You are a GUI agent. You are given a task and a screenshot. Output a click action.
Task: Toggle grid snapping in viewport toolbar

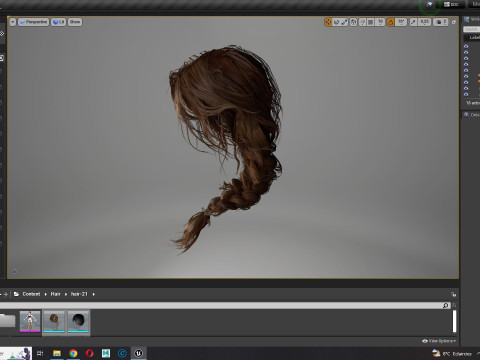coord(370,22)
